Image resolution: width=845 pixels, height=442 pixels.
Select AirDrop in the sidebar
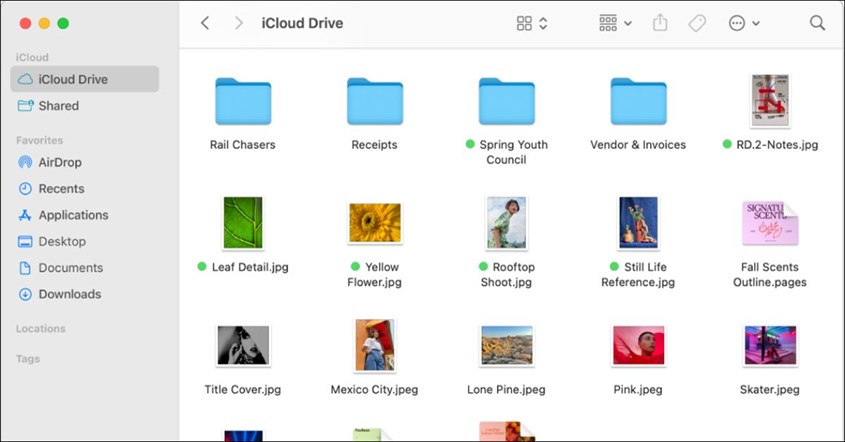point(60,162)
